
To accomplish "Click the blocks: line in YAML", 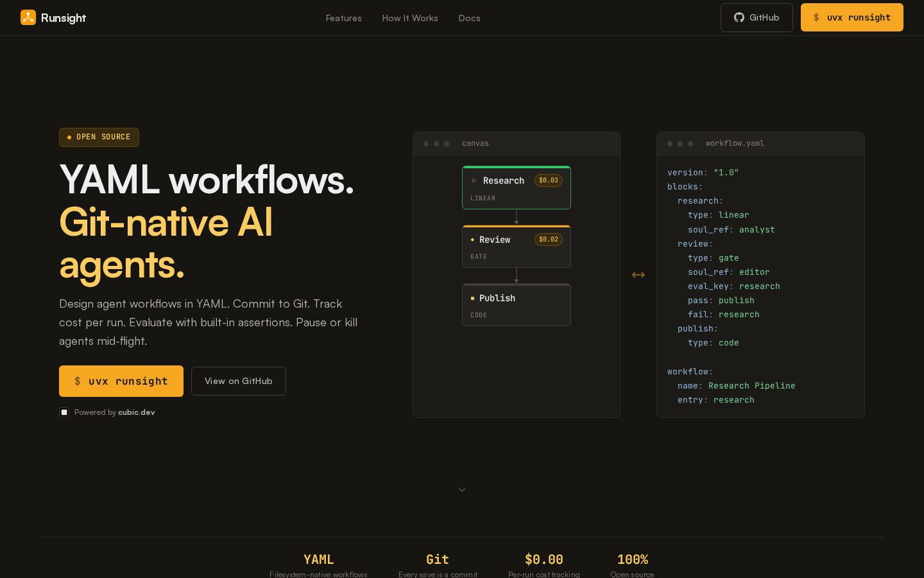I will tap(685, 186).
